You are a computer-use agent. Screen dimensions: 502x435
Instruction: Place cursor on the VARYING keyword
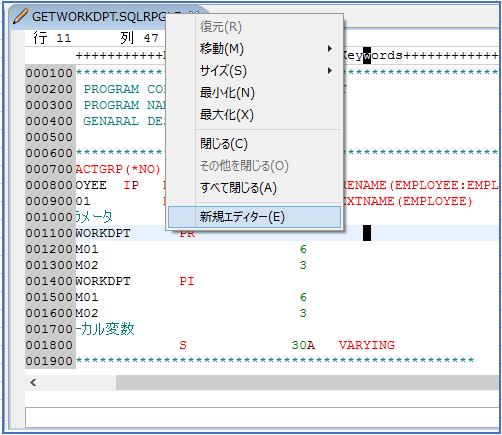(367, 345)
